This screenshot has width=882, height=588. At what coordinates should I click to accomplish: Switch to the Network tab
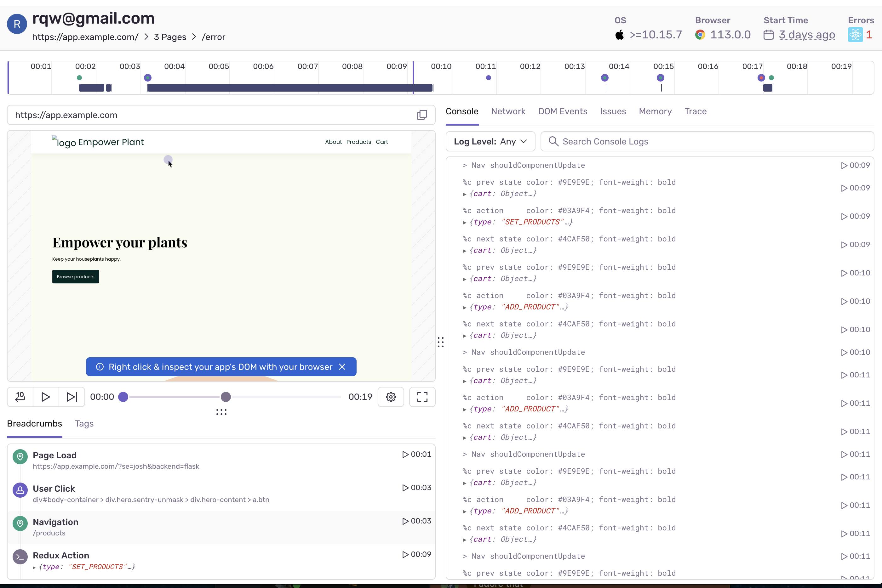508,111
